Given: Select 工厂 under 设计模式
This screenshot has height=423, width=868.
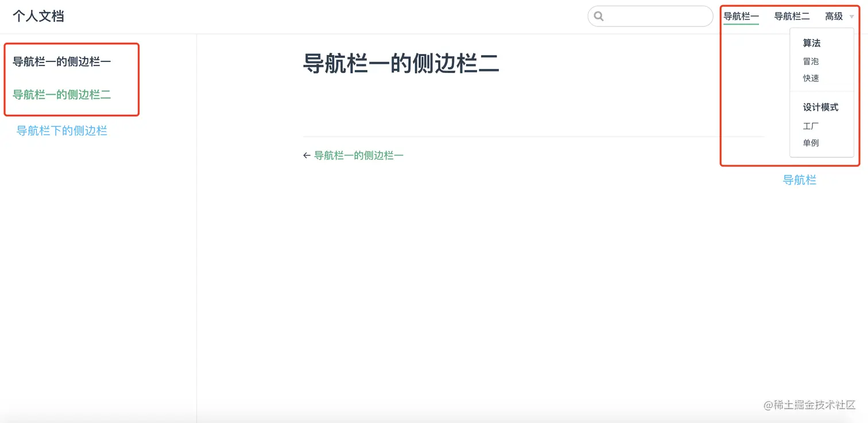Looking at the screenshot, I should tap(811, 126).
